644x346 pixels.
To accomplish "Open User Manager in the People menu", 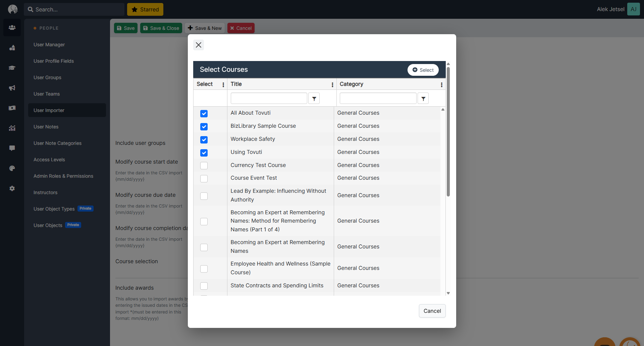I will 49,45.
